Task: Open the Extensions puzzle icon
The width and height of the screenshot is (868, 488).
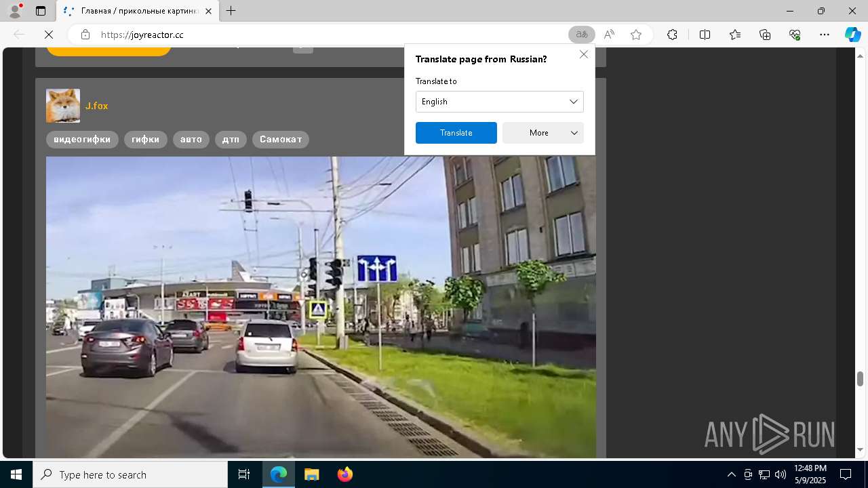Action: click(x=672, y=35)
